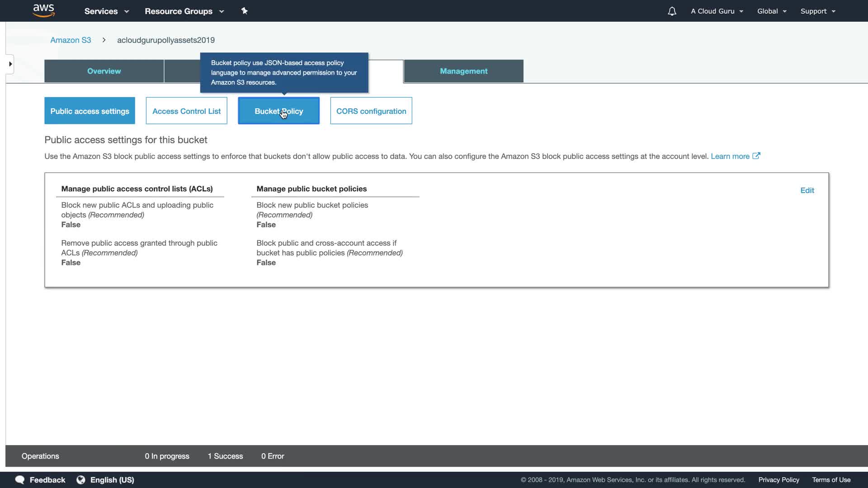The width and height of the screenshot is (868, 488).
Task: Open the A Cloud Guru account menu
Action: pyautogui.click(x=717, y=11)
